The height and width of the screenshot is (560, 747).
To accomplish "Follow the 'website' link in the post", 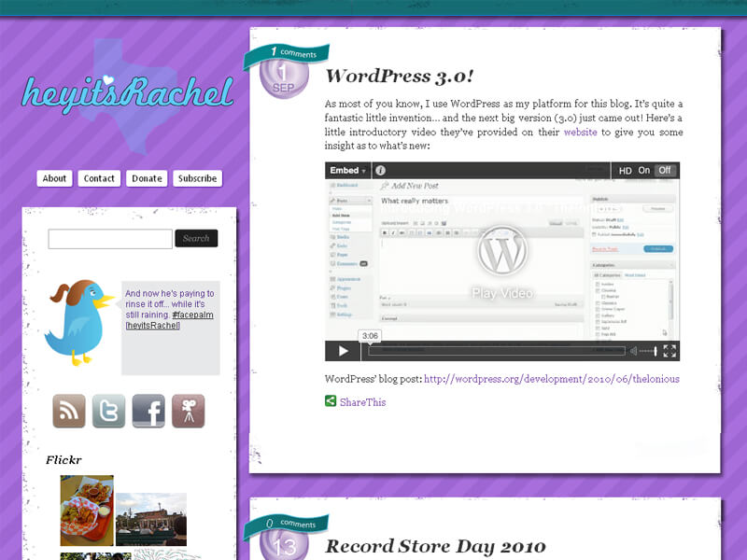I will 580,132.
